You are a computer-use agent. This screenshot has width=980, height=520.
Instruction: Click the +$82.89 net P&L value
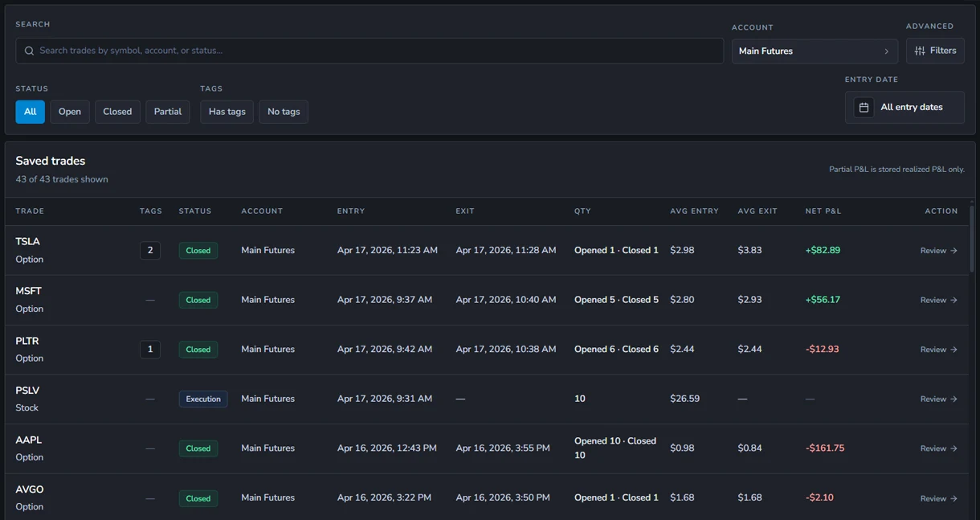[x=823, y=251]
